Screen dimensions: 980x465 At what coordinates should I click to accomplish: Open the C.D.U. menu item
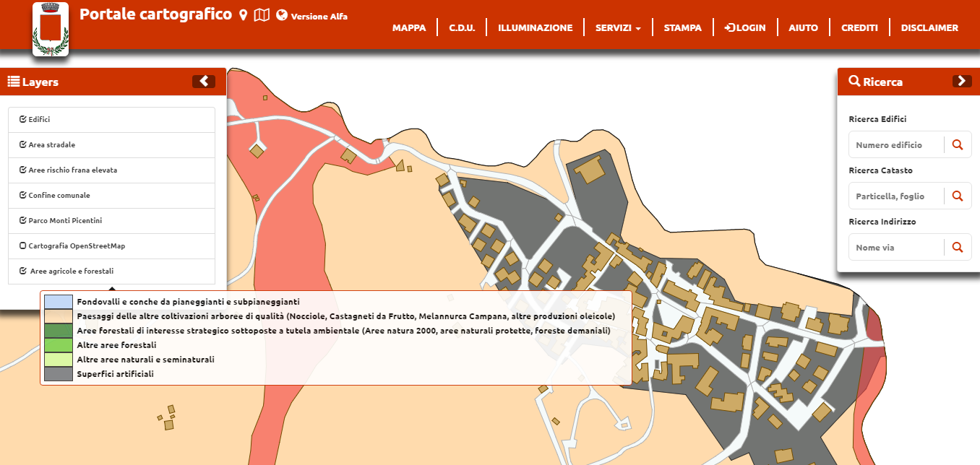(462, 28)
